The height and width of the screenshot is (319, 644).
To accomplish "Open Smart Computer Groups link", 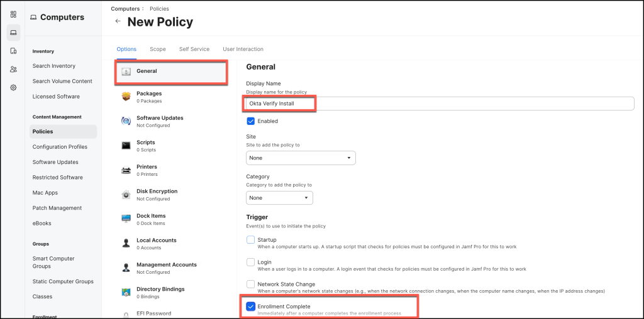I will pyautogui.click(x=53, y=262).
